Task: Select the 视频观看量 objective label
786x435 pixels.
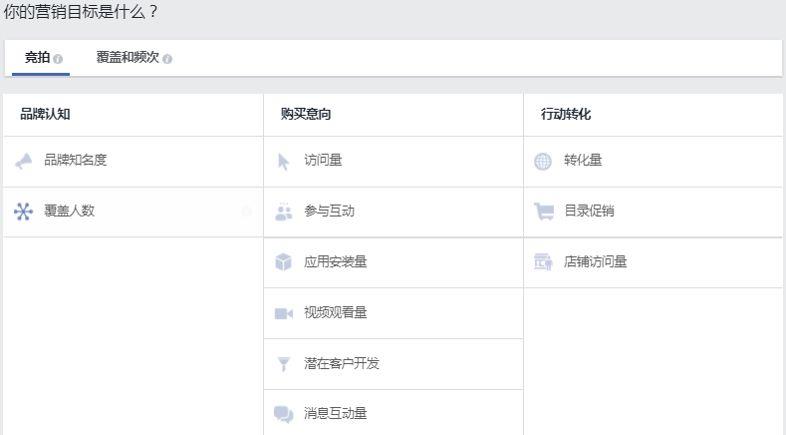Action: coord(335,314)
